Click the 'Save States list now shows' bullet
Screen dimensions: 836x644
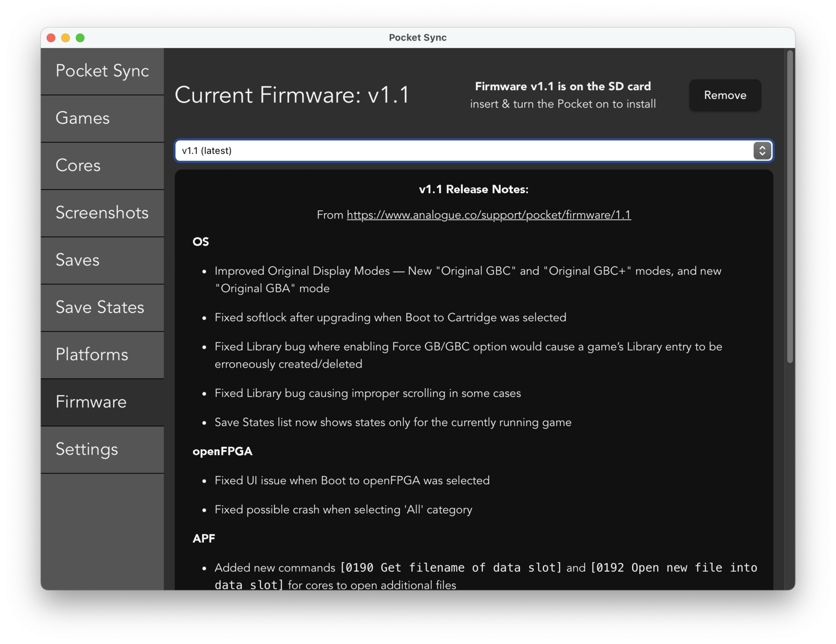(393, 422)
